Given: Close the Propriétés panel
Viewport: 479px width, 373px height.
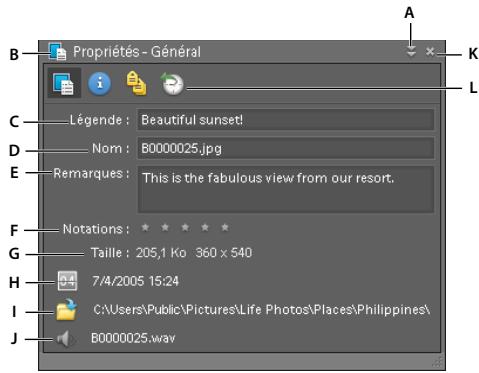Looking at the screenshot, I should pyautogui.click(x=430, y=52).
